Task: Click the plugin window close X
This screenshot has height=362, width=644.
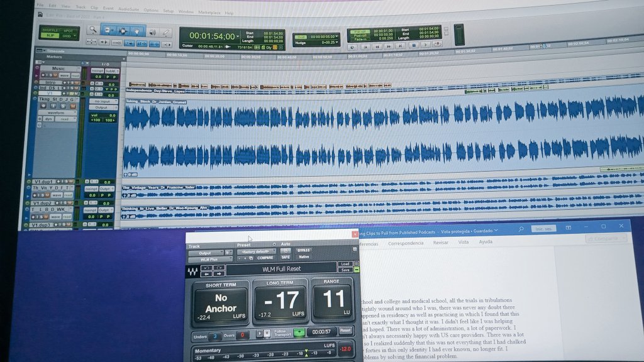Action: pyautogui.click(x=355, y=234)
